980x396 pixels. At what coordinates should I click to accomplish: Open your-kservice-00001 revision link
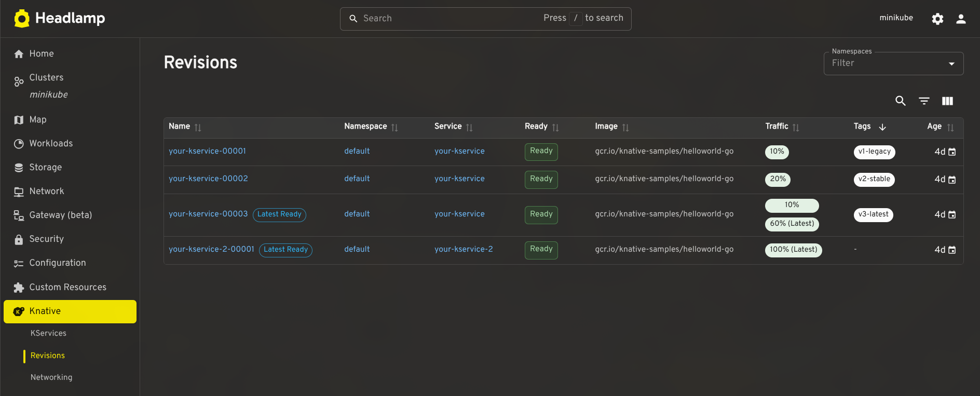207,151
